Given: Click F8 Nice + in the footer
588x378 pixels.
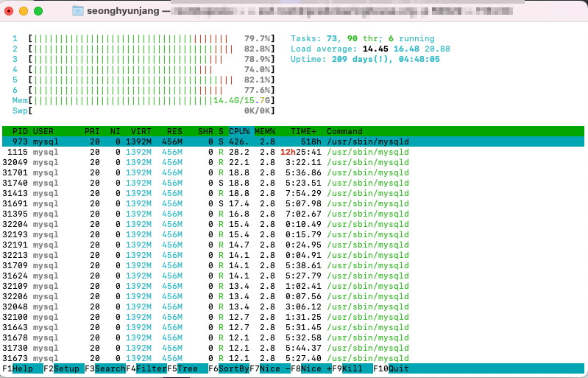Looking at the screenshot, I should pos(311,368).
